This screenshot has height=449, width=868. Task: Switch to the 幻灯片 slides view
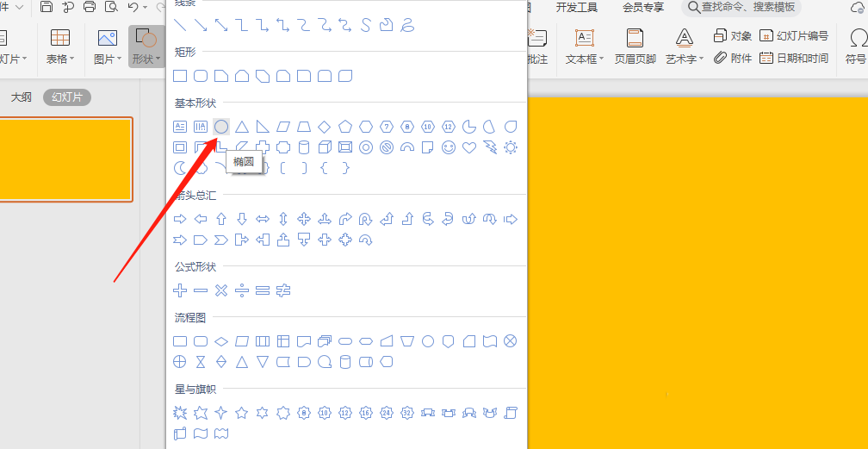67,97
